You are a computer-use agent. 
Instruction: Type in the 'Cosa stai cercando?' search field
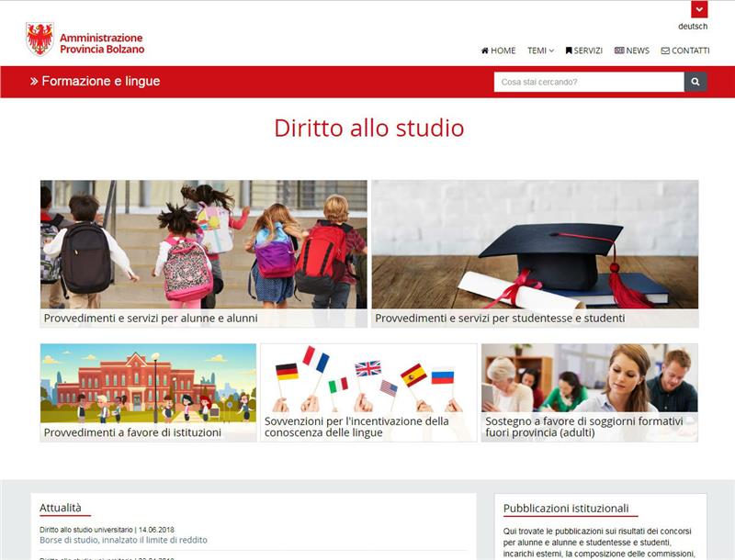pos(588,82)
